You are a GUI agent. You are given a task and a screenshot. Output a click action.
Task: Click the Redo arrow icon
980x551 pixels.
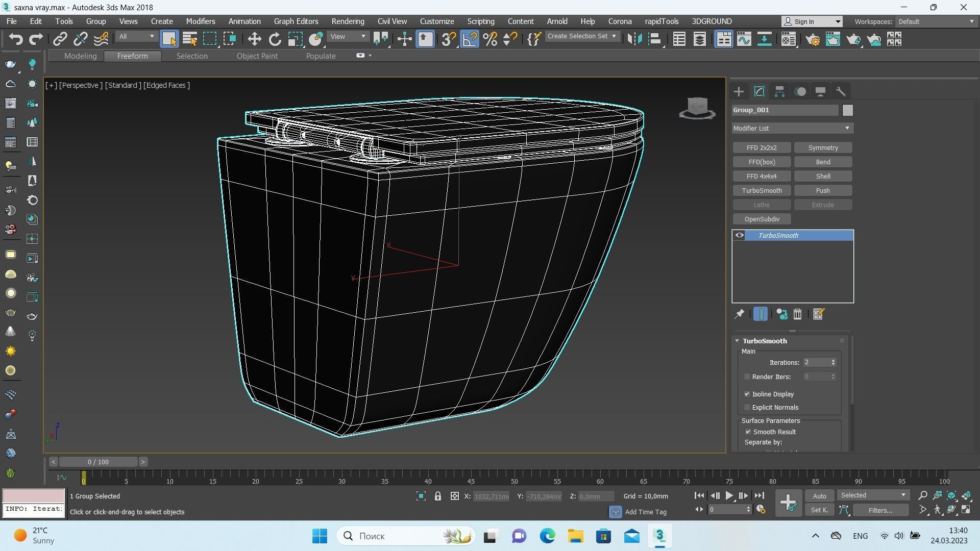[x=36, y=39]
